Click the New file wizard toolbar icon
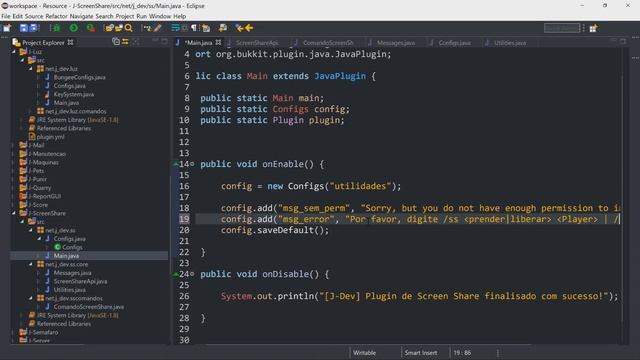The image size is (640, 360). [x=7, y=28]
